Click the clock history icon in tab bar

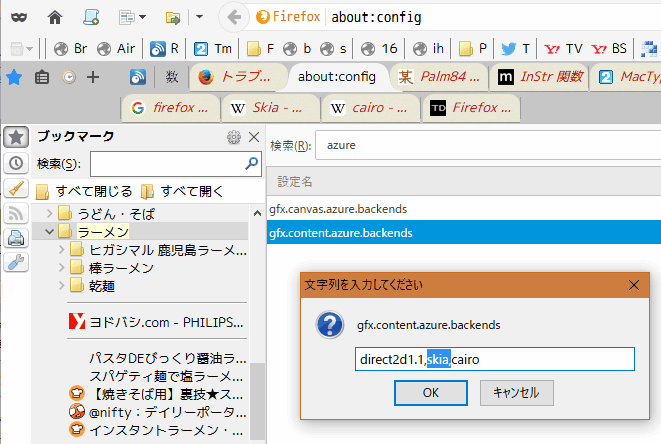69,77
